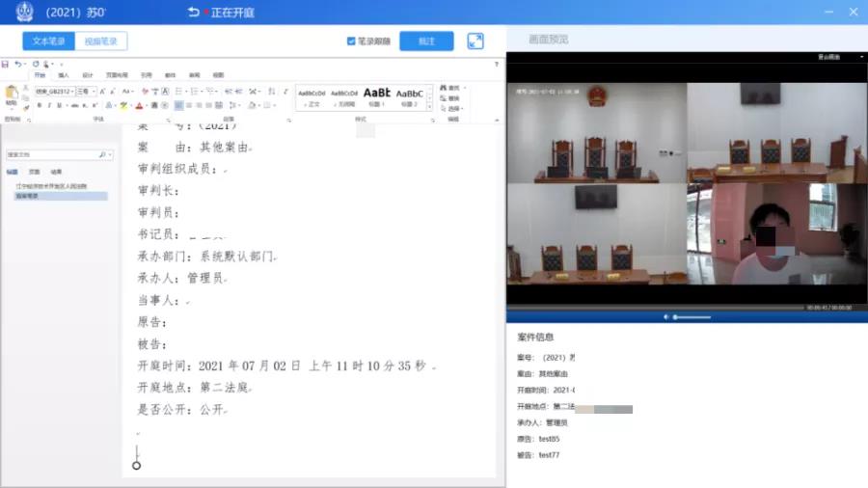The width and height of the screenshot is (868, 488).
Task: Click the participant video feed thumbnail
Action: pyautogui.click(x=775, y=234)
